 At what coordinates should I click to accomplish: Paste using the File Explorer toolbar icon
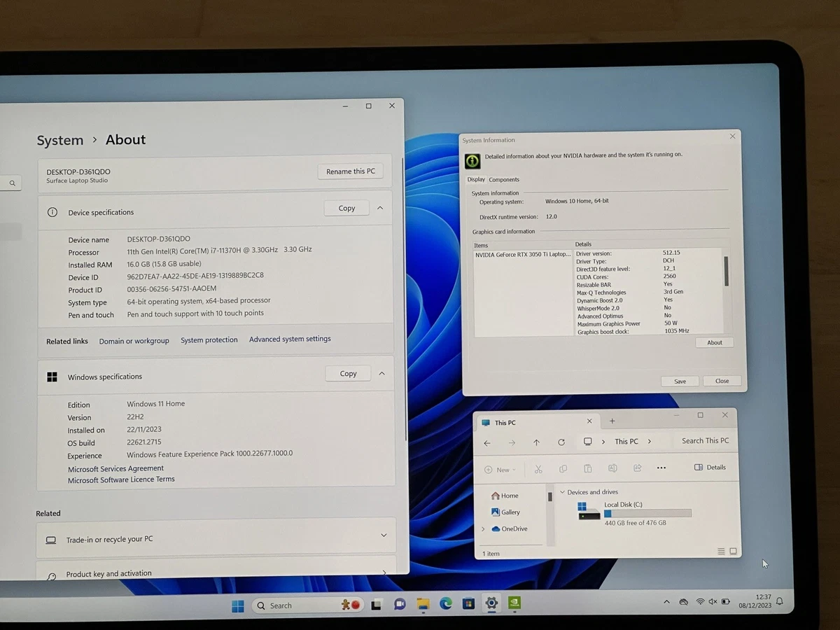588,469
